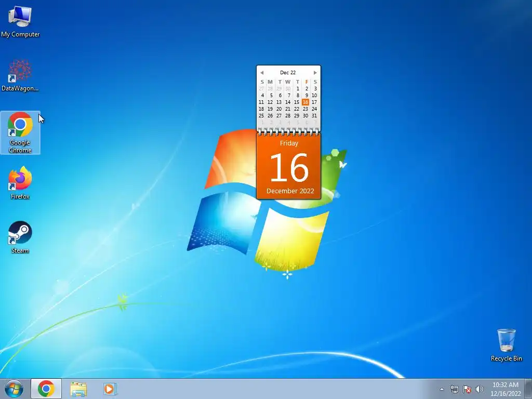532x399 pixels.
Task: Show hidden system tray icons arrow
Action: coord(442,389)
